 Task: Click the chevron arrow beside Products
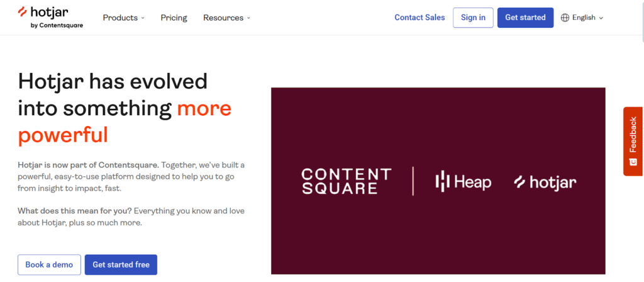143,18
